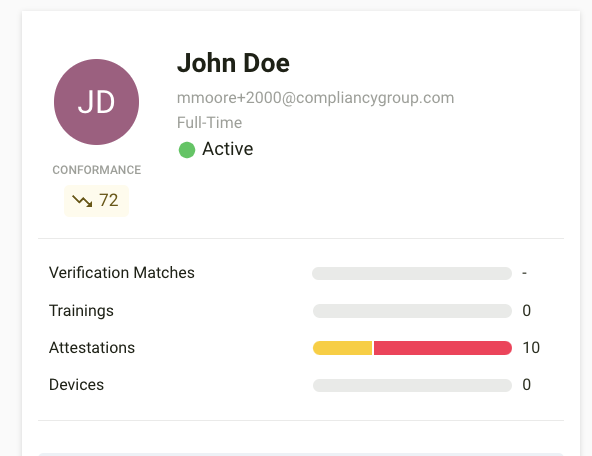Image resolution: width=592 pixels, height=456 pixels.
Task: Open the Attestations row label
Action: point(92,348)
